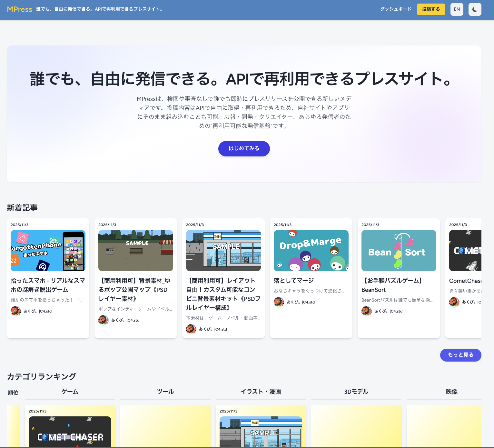Click もっと見る below the new articles
494x448 pixels.
[x=460, y=355]
